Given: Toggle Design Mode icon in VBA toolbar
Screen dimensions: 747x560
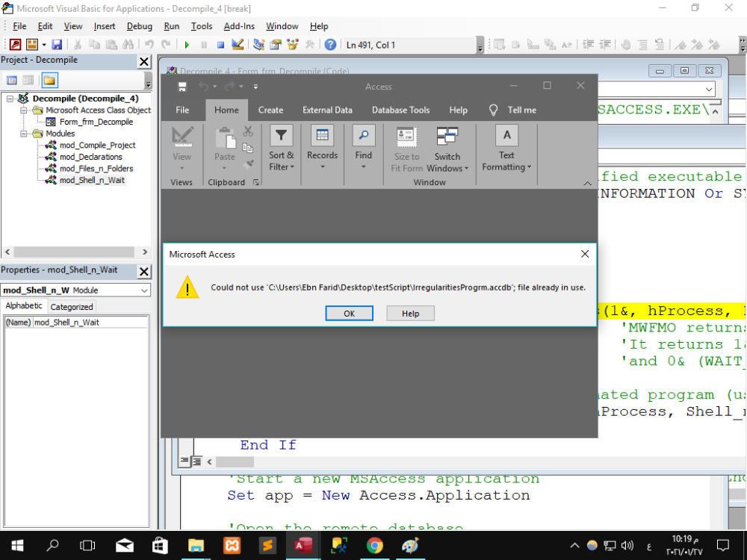Looking at the screenshot, I should [238, 45].
